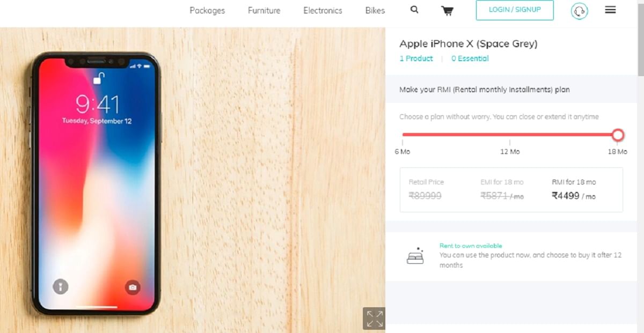Navigate to the Bikes section
This screenshot has height=333, width=644.
[x=375, y=10]
